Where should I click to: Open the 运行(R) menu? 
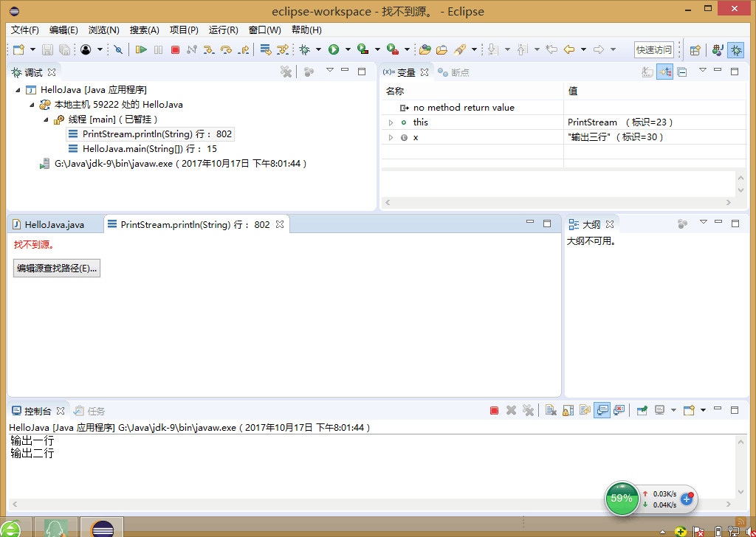coord(223,30)
